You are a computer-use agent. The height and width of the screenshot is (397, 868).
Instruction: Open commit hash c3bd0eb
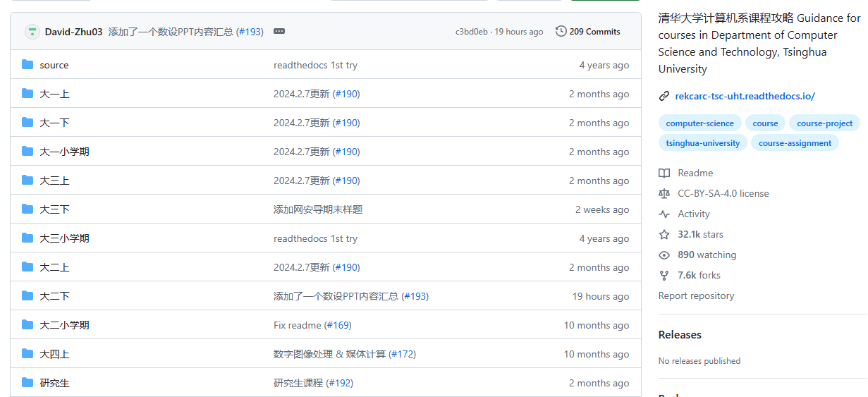[x=471, y=32]
